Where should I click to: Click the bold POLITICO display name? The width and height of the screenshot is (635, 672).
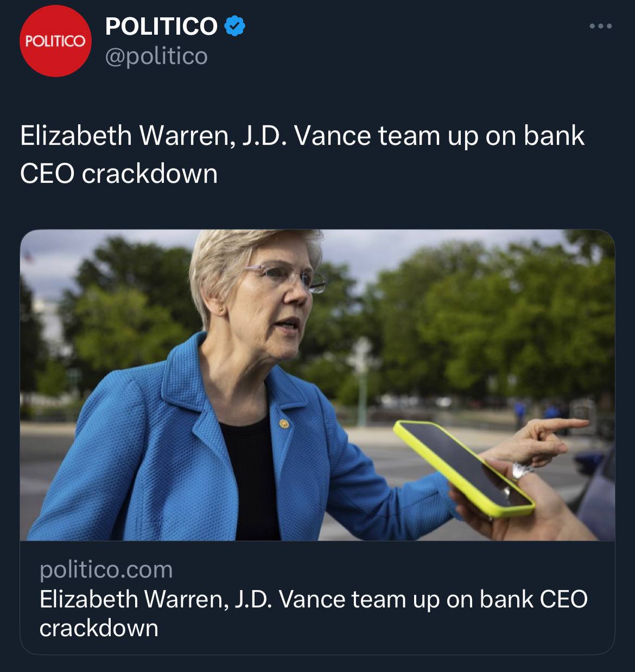point(161,26)
